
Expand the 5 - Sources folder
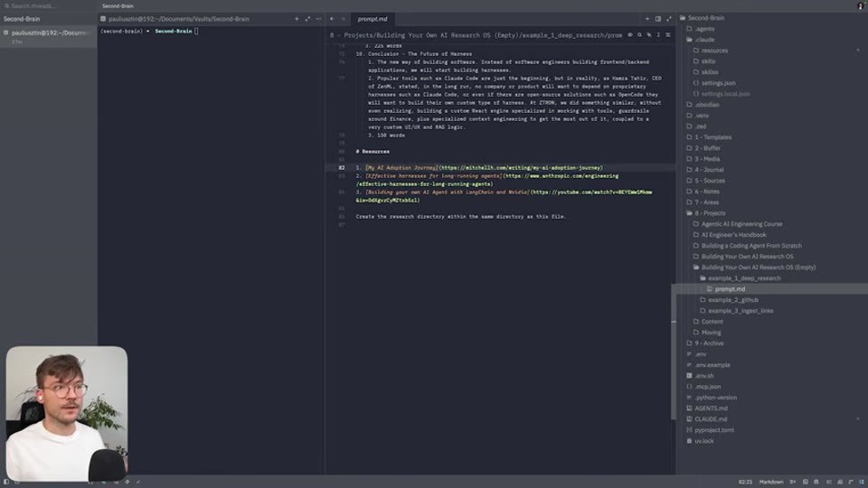710,181
